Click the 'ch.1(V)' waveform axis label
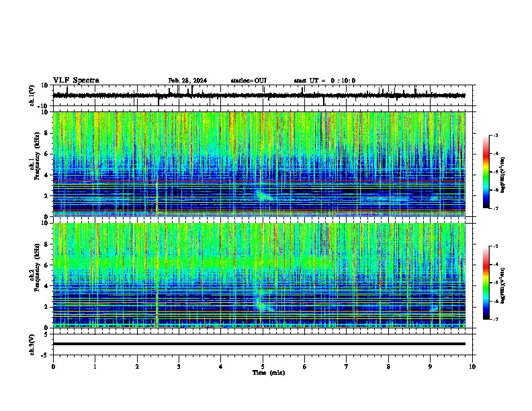This screenshot has height=411, width=532. pyautogui.click(x=32, y=95)
